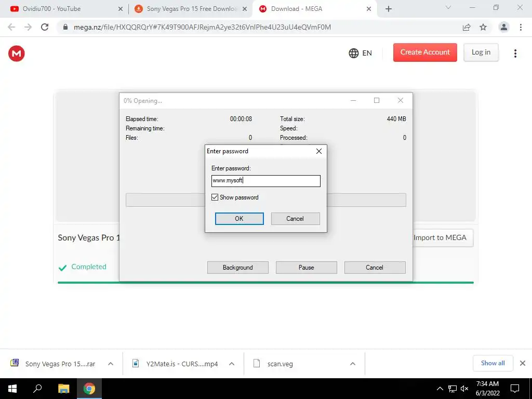Maximize the extraction window
532x399 pixels.
click(377, 100)
